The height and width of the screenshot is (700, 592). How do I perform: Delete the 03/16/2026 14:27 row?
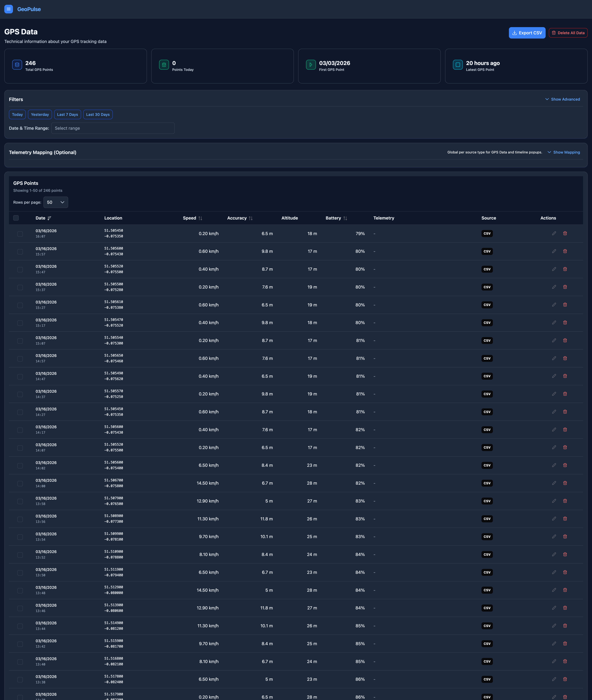coord(565,412)
